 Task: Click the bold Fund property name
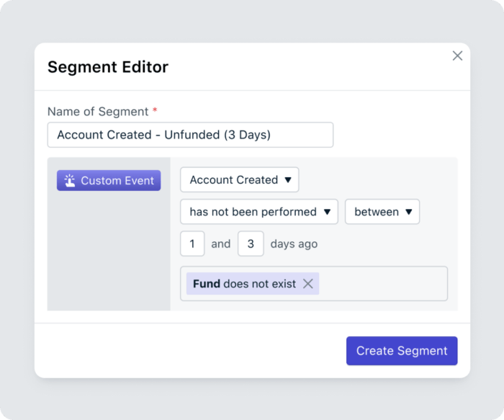pos(207,284)
